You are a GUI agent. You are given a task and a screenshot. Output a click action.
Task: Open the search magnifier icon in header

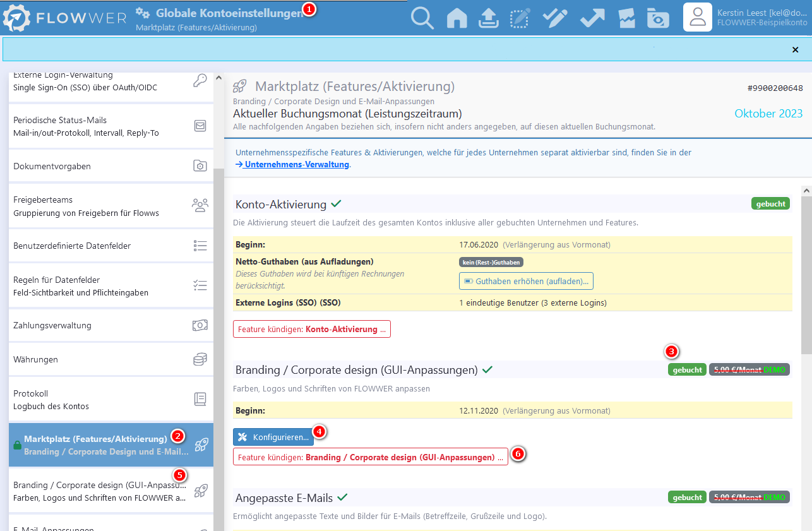422,18
